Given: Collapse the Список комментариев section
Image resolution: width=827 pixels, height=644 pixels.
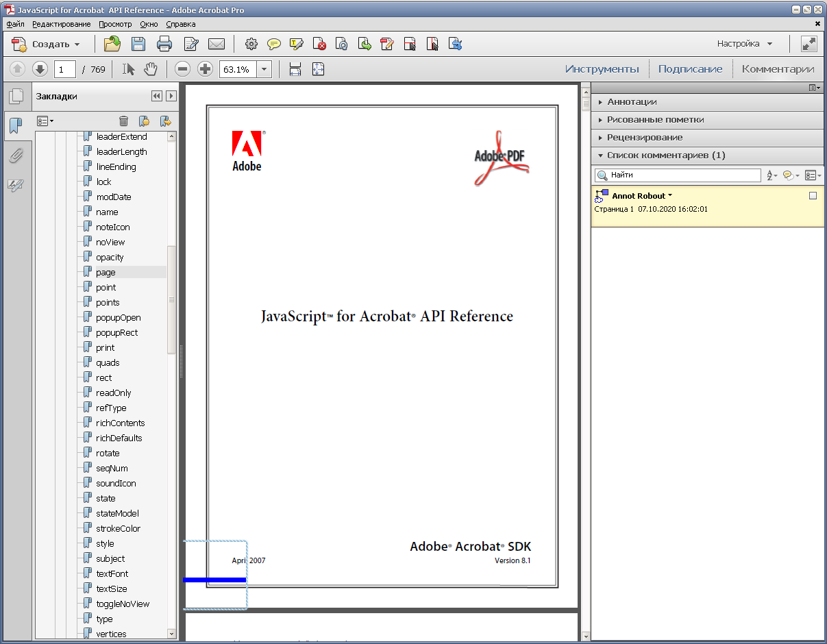Looking at the screenshot, I should (x=708, y=156).
